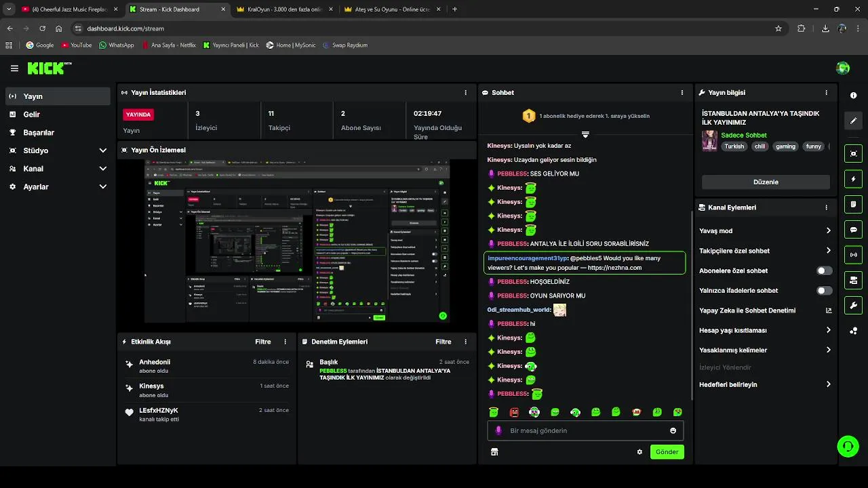
Task: Select Gelir in the left sidebar
Action: (x=58, y=115)
